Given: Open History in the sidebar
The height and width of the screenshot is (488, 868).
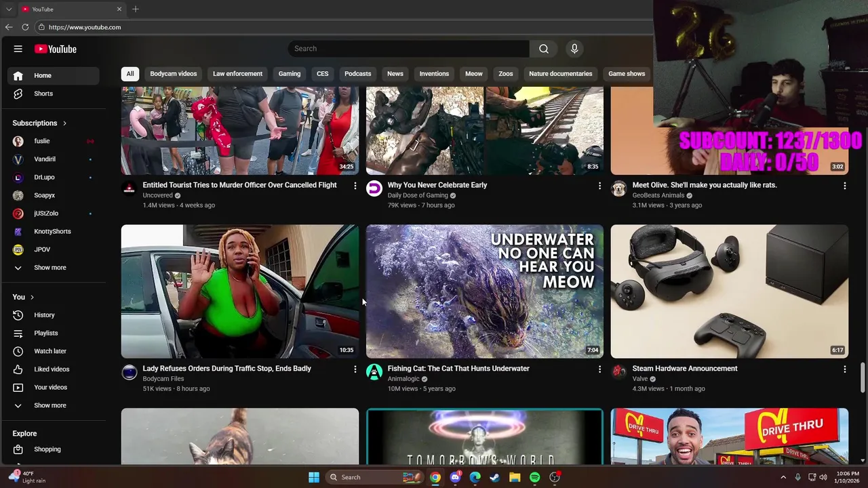Looking at the screenshot, I should click(53, 315).
